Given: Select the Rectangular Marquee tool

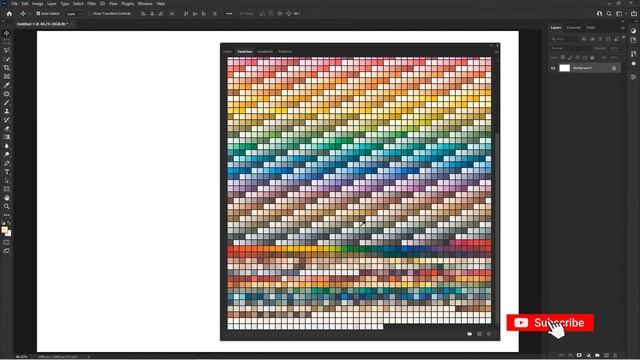Looking at the screenshot, I should click(x=7, y=42).
